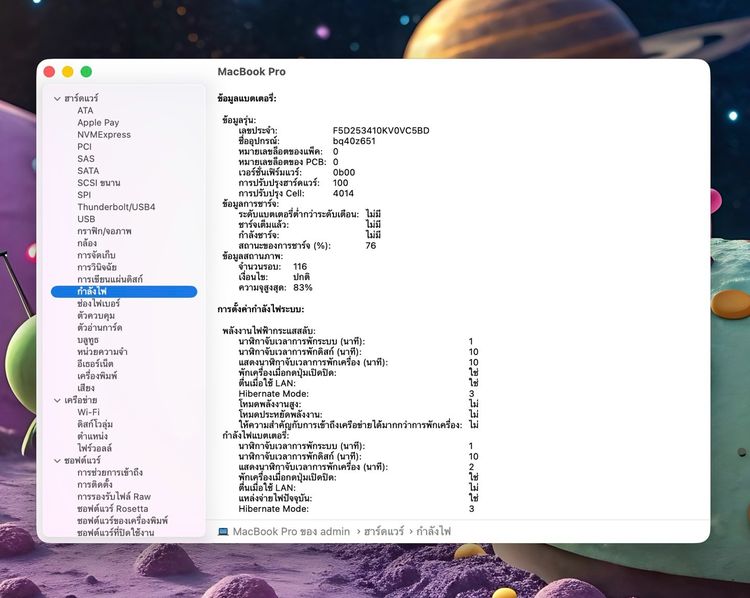Image resolution: width=750 pixels, height=598 pixels.
Task: Select การติดตั้ง sidebar item
Action: coord(95,485)
